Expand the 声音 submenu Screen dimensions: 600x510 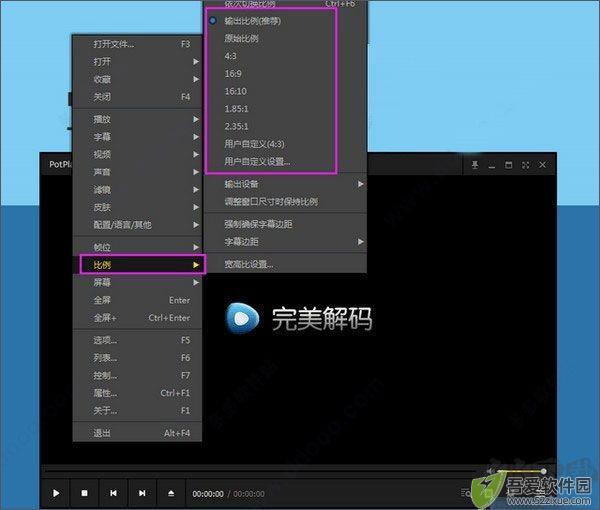click(137, 172)
